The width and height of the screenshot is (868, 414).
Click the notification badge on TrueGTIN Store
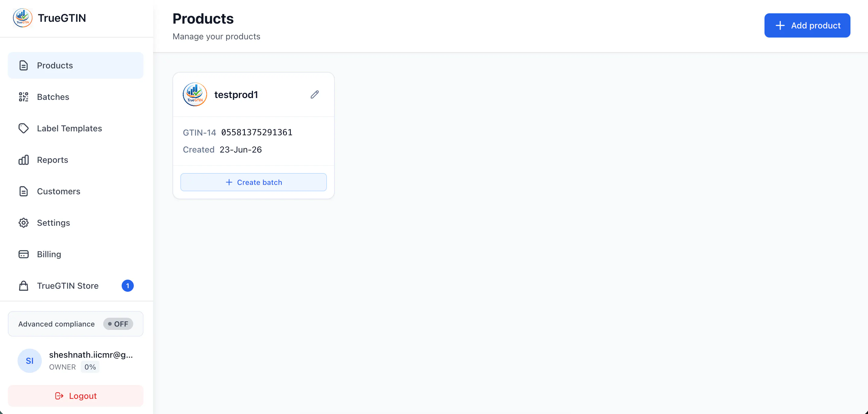[127, 286]
